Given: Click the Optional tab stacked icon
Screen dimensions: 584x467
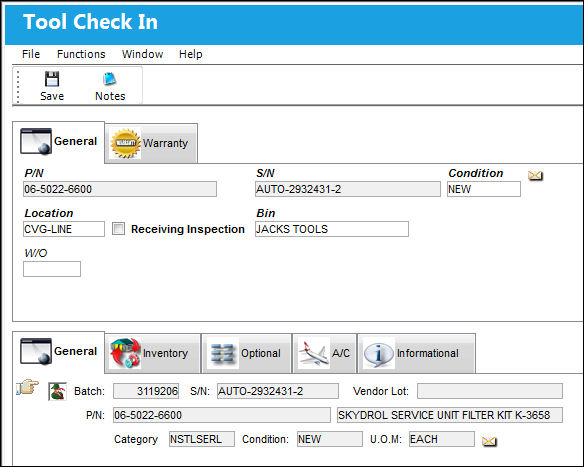Looking at the screenshot, I should 222,353.
